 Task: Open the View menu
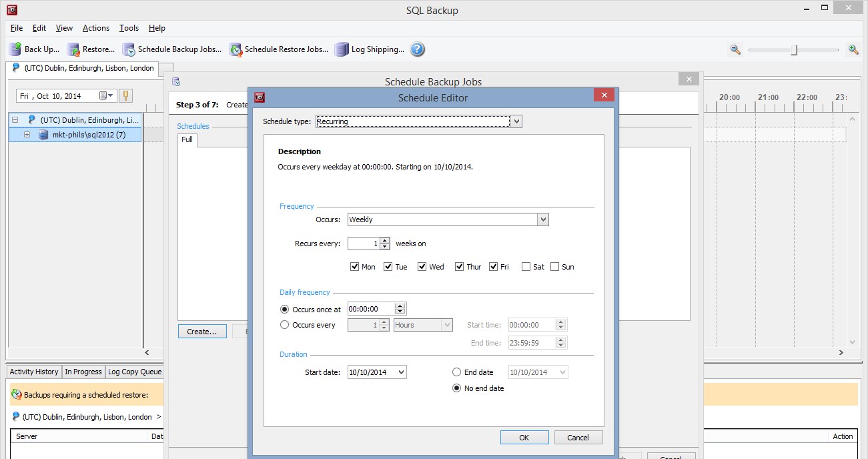click(64, 28)
